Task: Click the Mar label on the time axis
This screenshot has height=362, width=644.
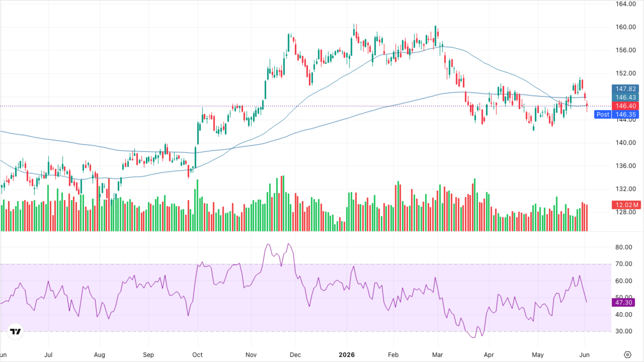Action: coord(437,355)
